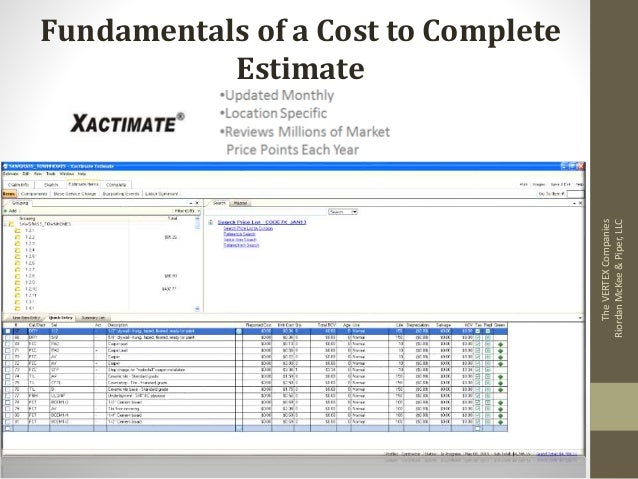This screenshot has height=479, width=638.
Task: Click the Search Price List link
Action: (x=262, y=222)
